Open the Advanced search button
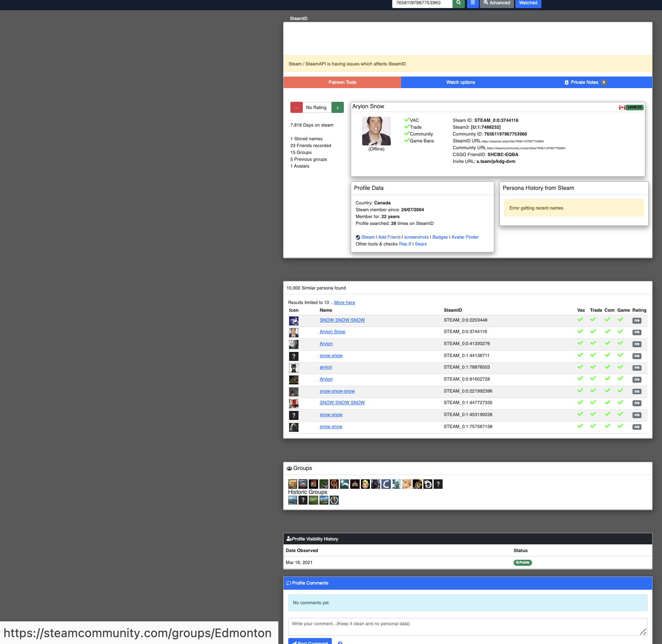 point(496,3)
